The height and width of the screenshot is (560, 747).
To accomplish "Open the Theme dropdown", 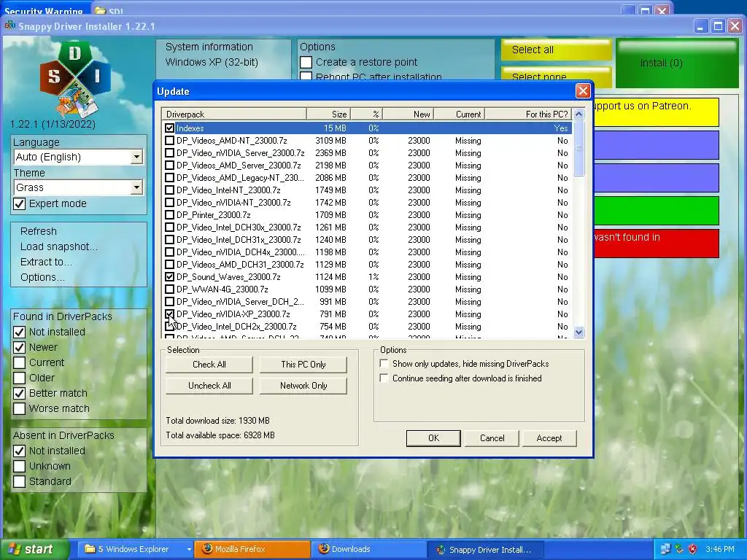I will pos(136,187).
